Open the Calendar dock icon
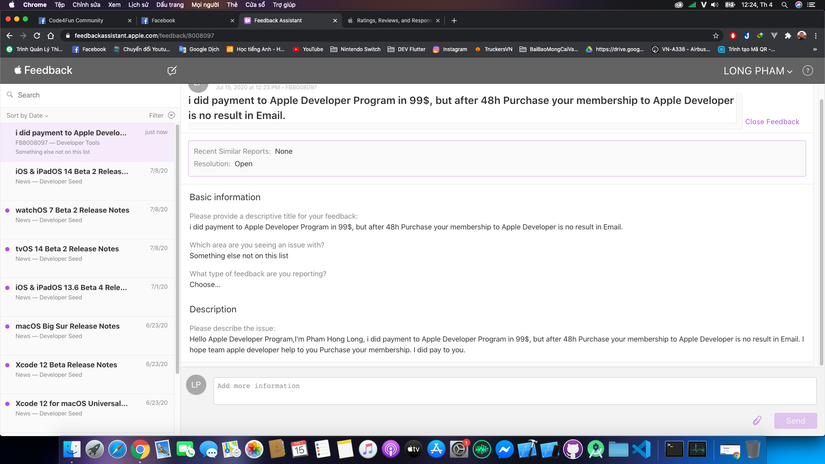The height and width of the screenshot is (464, 825). click(299, 449)
